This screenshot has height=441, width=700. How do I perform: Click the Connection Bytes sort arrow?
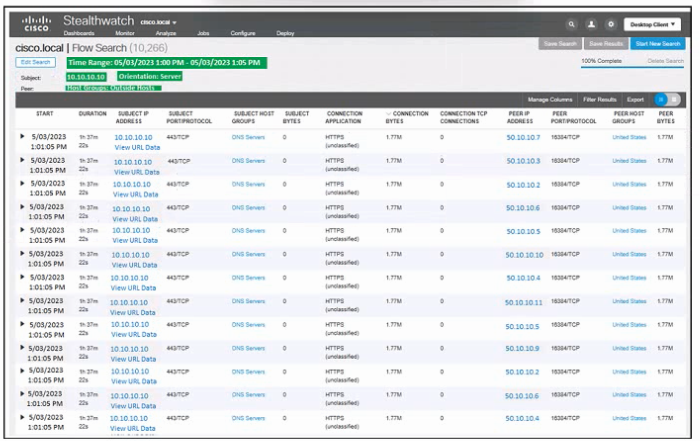(x=389, y=114)
